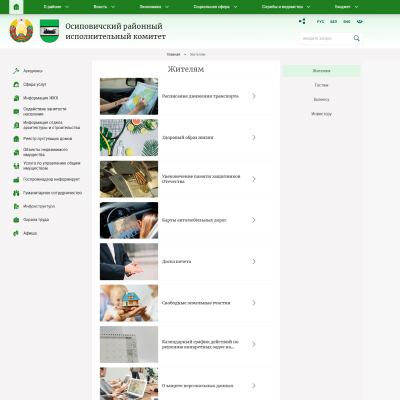Expand the О районе dropdown menu
The height and width of the screenshot is (400, 400).
click(x=56, y=7)
